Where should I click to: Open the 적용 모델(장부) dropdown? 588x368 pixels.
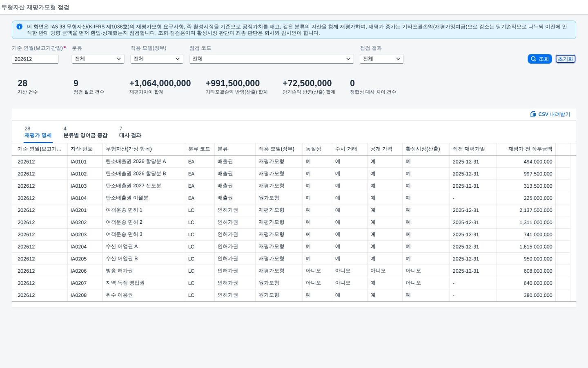[x=157, y=59]
